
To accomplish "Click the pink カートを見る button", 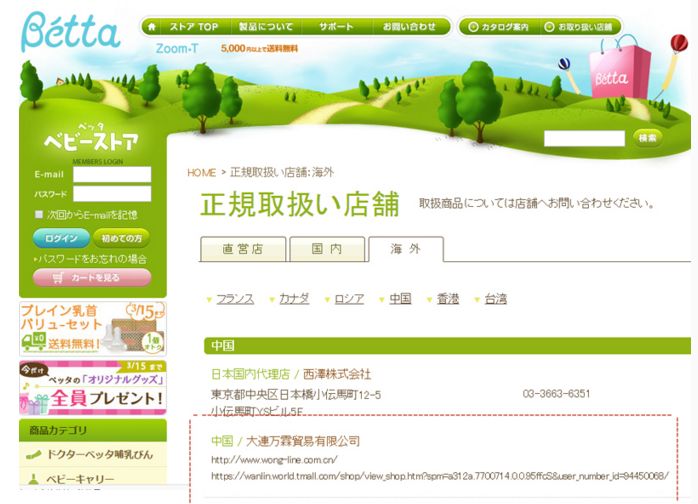I will click(92, 278).
